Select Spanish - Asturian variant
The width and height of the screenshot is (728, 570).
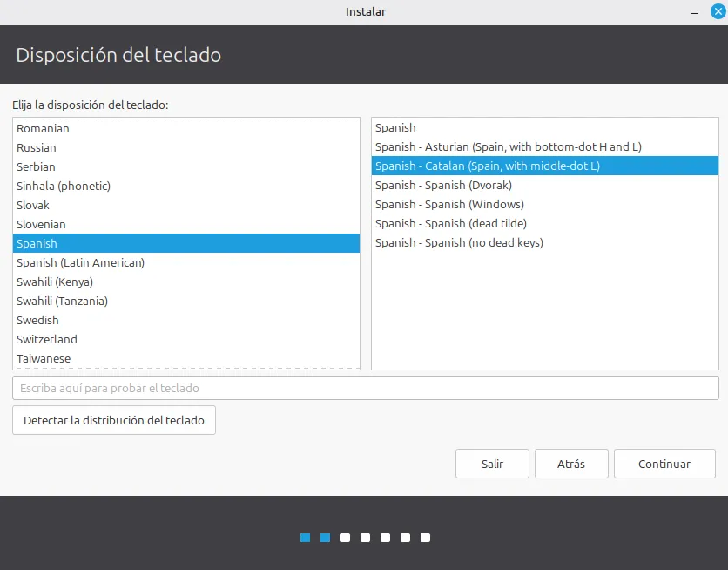coord(545,146)
